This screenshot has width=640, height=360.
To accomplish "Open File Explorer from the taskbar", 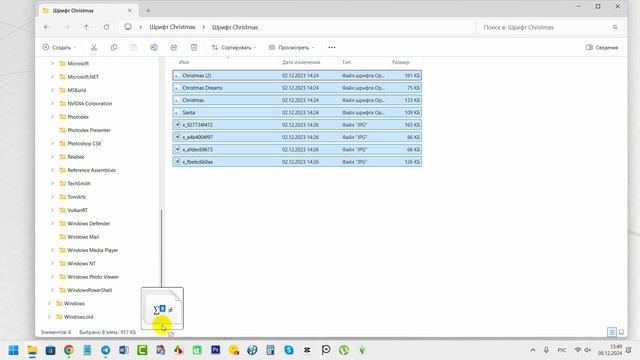I will [32, 350].
